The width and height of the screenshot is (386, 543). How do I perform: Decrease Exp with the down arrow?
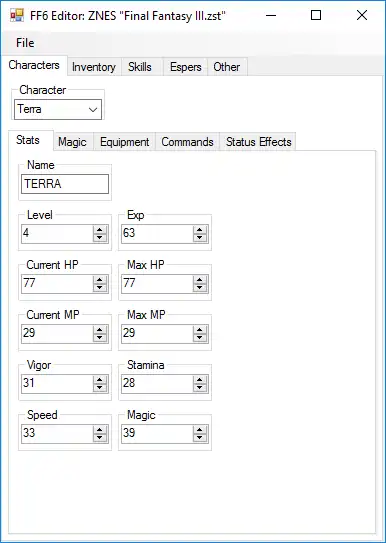click(x=200, y=238)
